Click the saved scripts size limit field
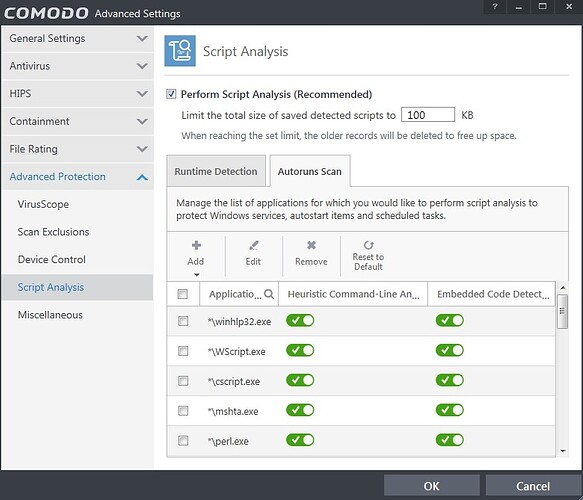Screen dimensions: 583x500 pos(428,115)
